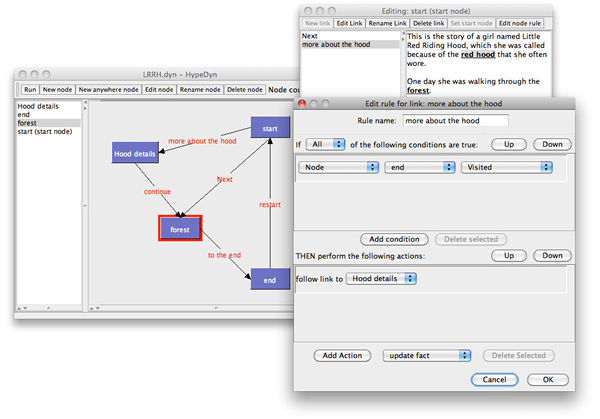
Task: Select the forest node in the graph
Action: [x=180, y=229]
